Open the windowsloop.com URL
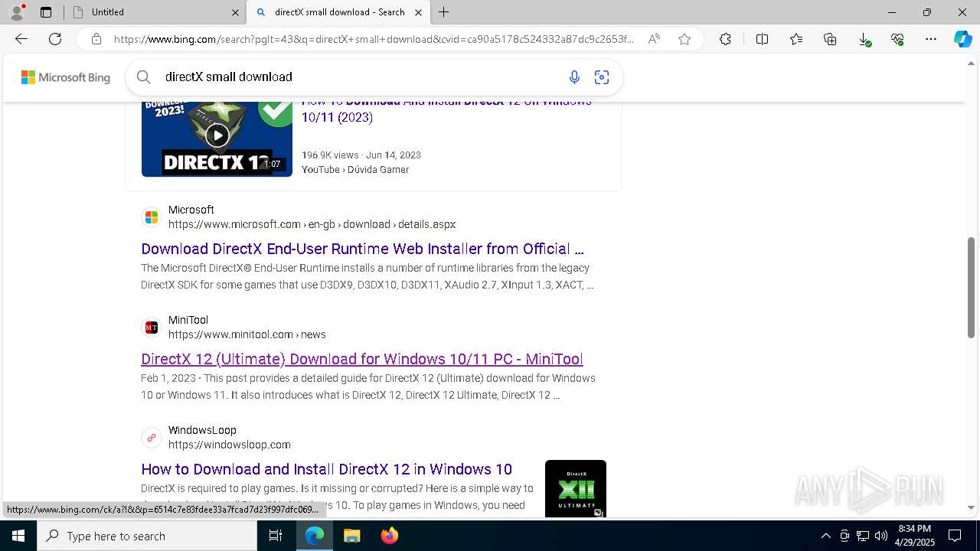Image resolution: width=980 pixels, height=551 pixels. point(230,445)
